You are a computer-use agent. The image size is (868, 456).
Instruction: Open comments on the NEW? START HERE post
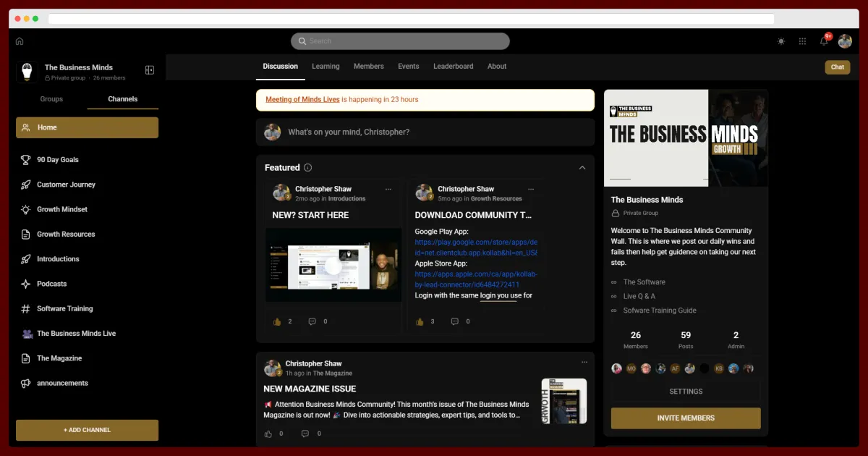pyautogui.click(x=312, y=321)
